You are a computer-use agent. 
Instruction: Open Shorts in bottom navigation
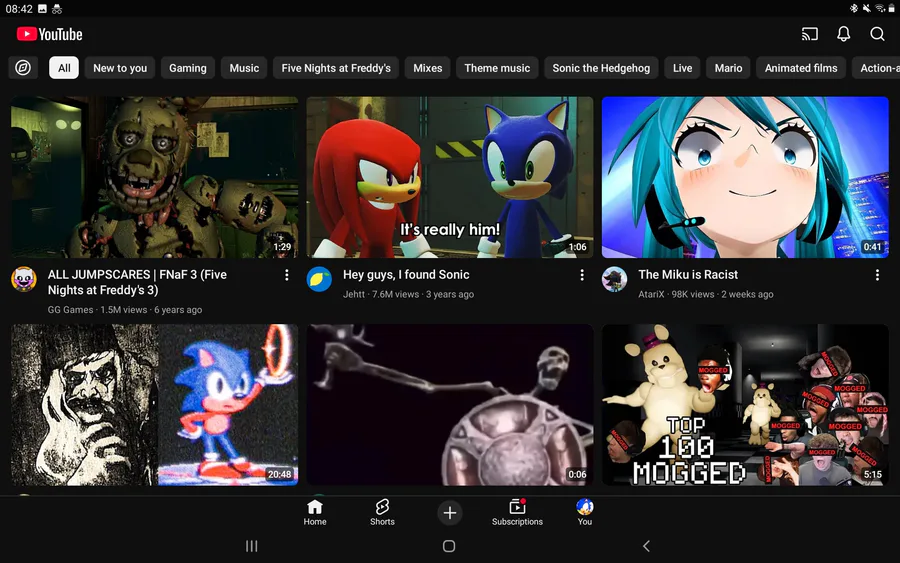(x=382, y=512)
